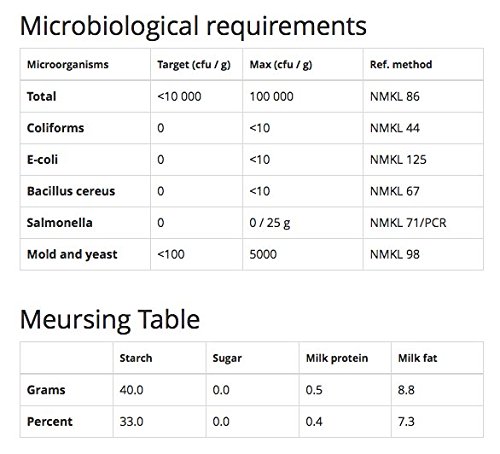Select the Bacillus cereus row label
The height and width of the screenshot is (454, 500).
(71, 191)
